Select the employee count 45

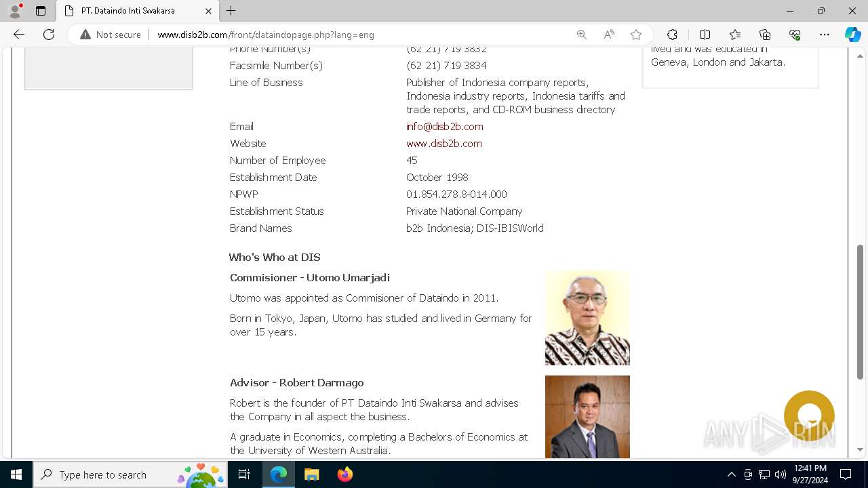(412, 161)
